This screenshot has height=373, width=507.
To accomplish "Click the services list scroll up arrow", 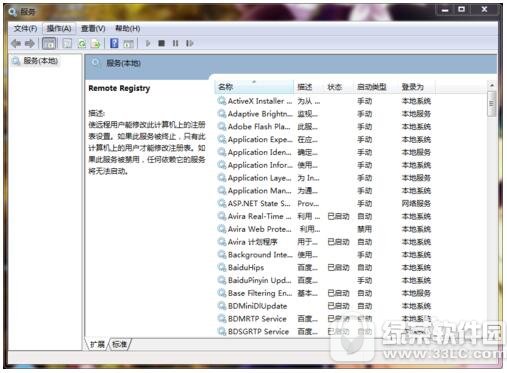I will click(x=492, y=85).
